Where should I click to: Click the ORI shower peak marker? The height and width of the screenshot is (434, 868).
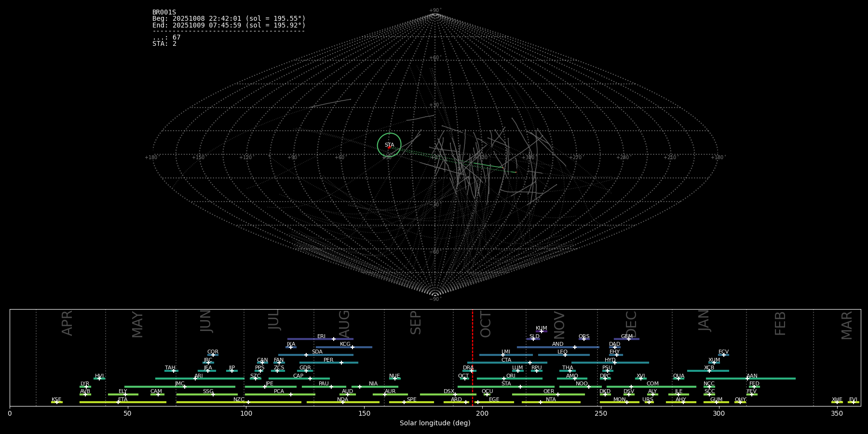(504, 379)
